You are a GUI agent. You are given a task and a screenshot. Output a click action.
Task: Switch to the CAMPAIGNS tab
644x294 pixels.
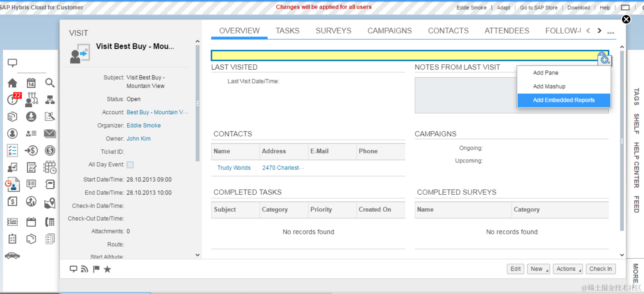[389, 31]
